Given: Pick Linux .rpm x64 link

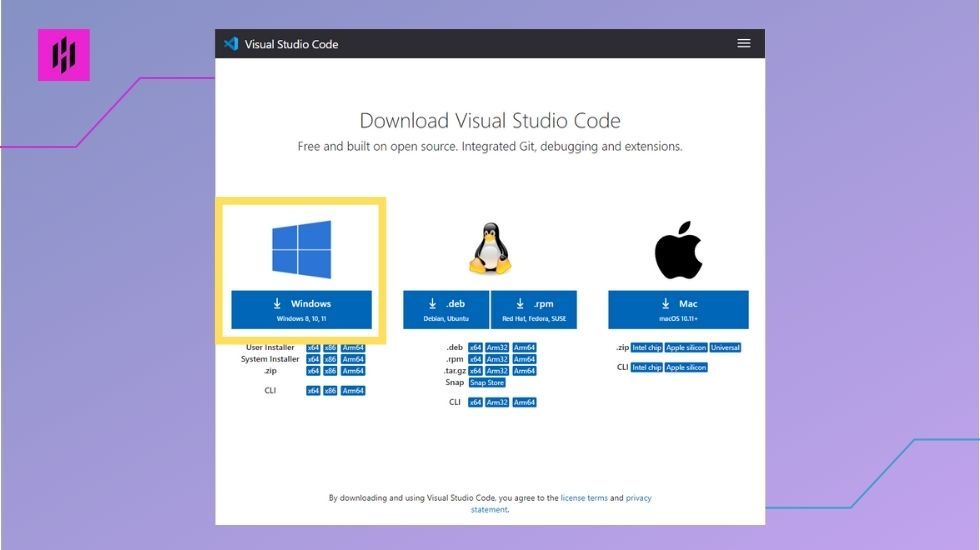Looking at the screenshot, I should 476,359.
